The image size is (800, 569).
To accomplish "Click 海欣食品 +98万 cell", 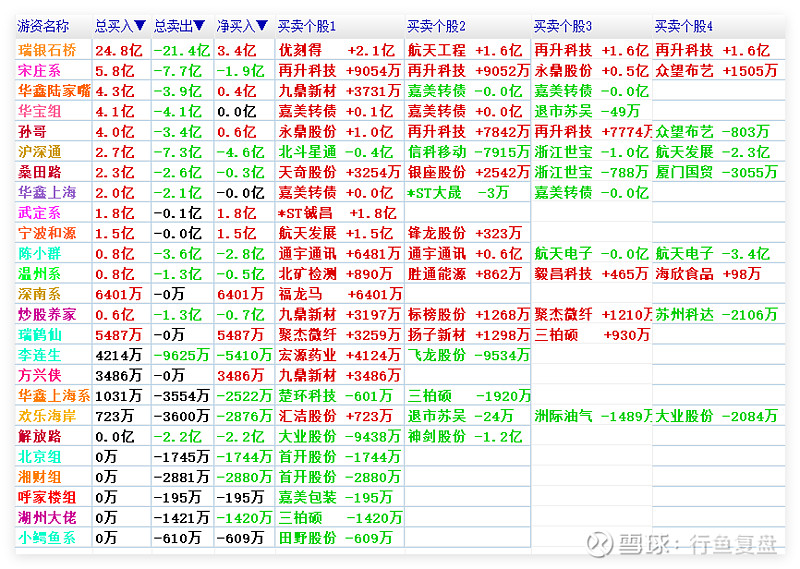I will click(708, 274).
